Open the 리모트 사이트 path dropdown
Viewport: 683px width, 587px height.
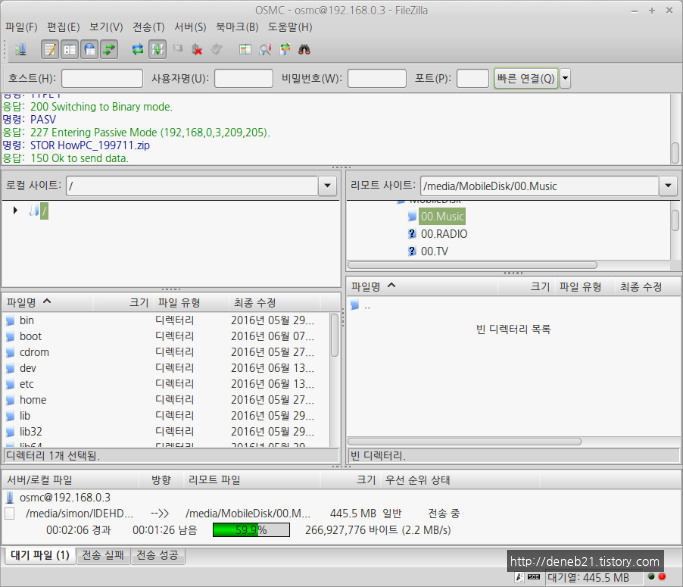tap(668, 186)
